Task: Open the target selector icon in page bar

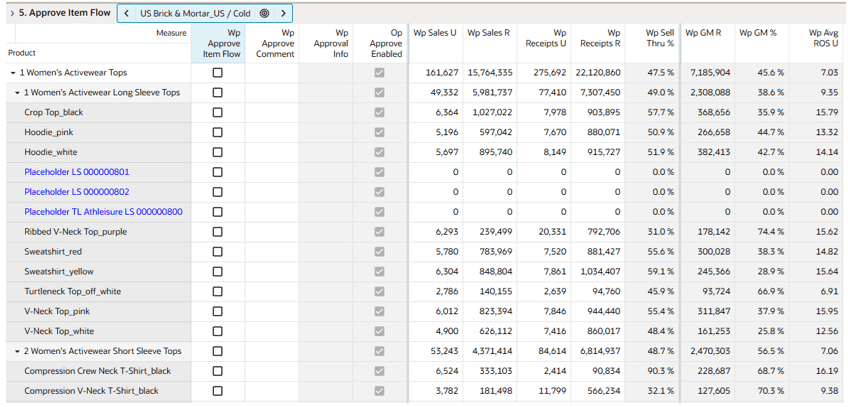Action: [x=264, y=14]
